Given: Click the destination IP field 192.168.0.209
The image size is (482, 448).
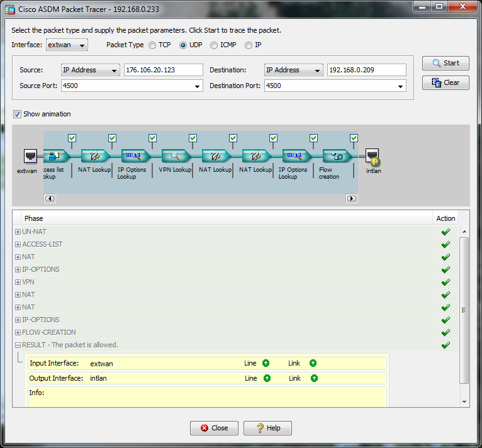Looking at the screenshot, I should [367, 70].
